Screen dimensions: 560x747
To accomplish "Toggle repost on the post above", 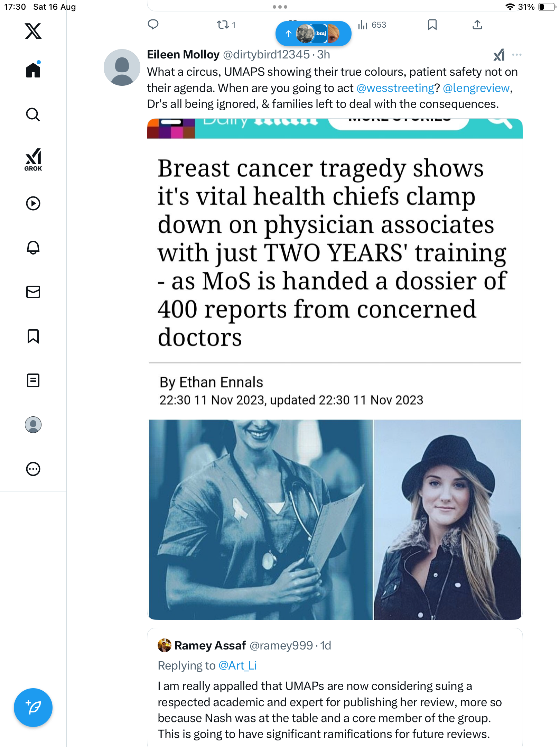I will pos(226,25).
